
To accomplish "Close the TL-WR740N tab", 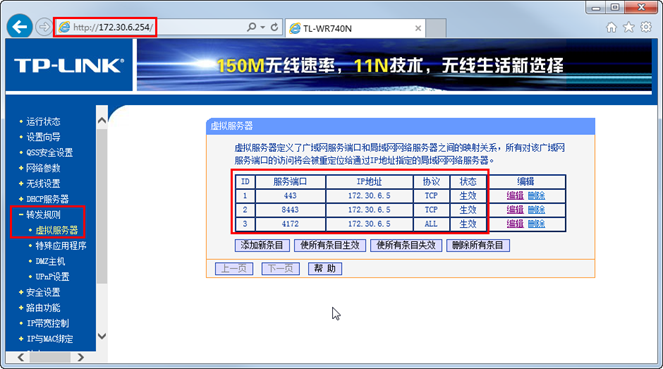I will coord(418,28).
